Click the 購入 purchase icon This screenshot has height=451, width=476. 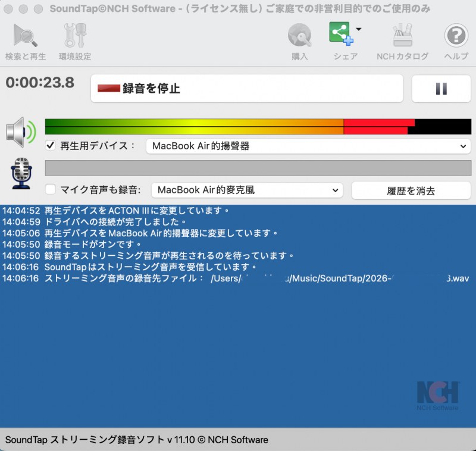pyautogui.click(x=300, y=42)
